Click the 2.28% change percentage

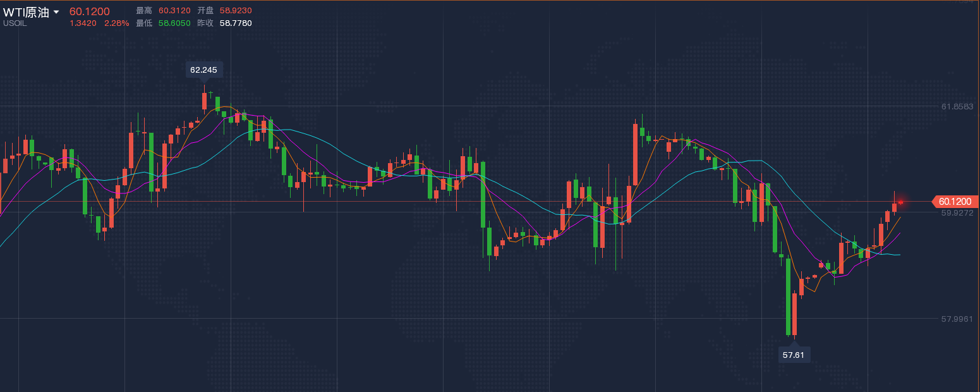tap(116, 23)
